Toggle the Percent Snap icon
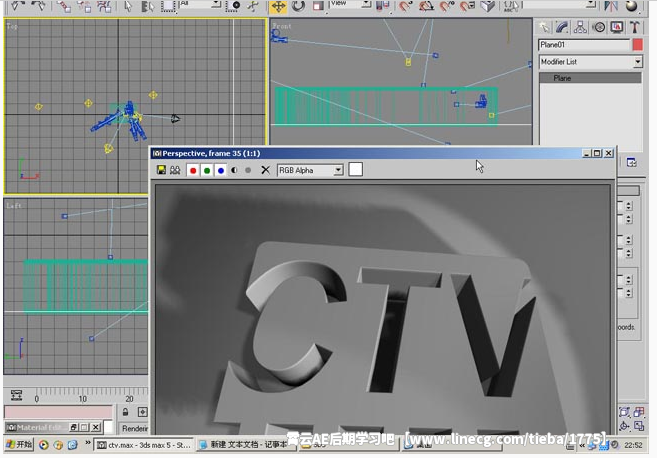This screenshot has height=458, width=657. [447, 6]
